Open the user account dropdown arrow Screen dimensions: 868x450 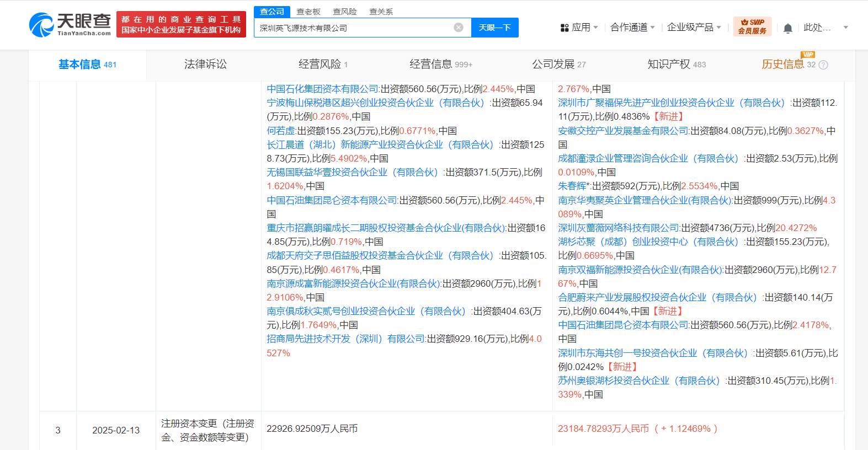tap(845, 27)
